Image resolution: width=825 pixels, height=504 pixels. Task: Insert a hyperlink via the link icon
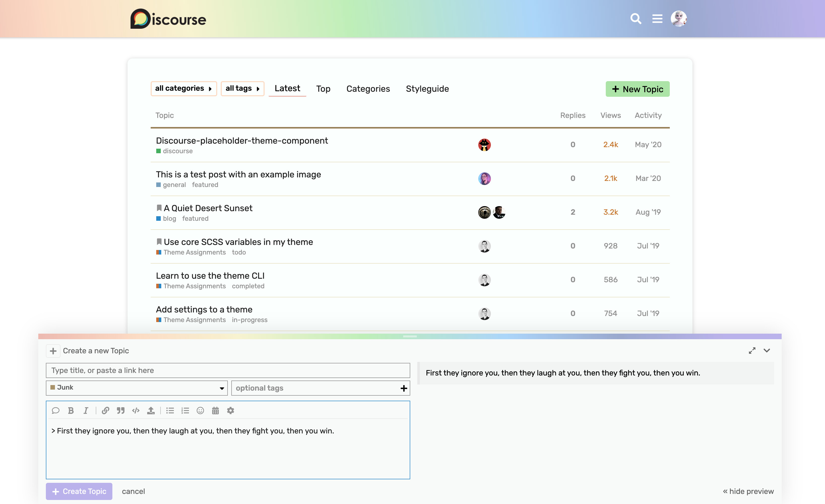[x=106, y=410]
